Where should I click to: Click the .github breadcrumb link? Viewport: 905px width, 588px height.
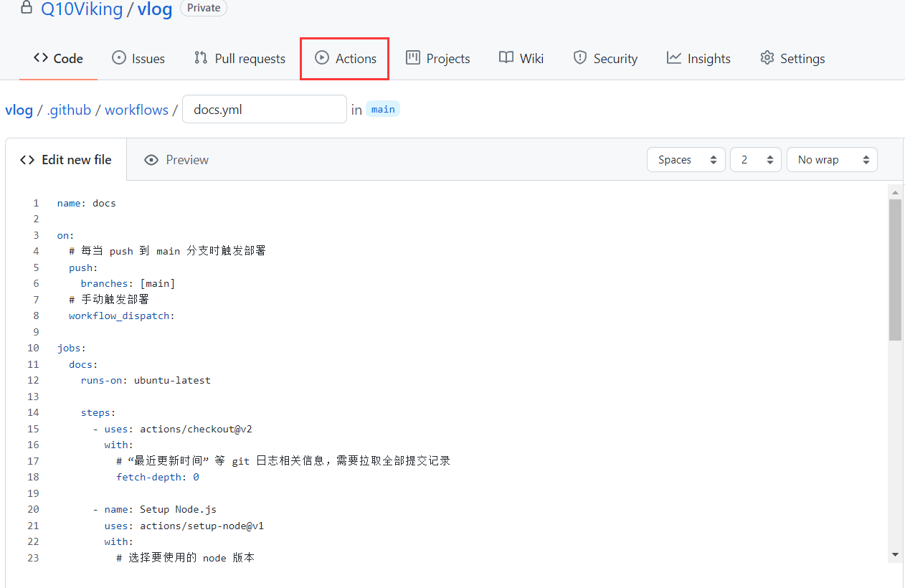[69, 110]
